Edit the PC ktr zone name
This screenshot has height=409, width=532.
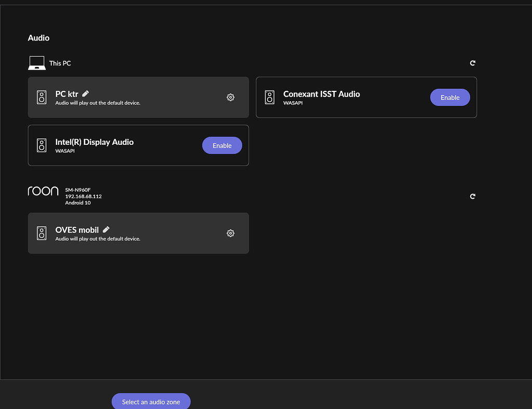point(85,93)
